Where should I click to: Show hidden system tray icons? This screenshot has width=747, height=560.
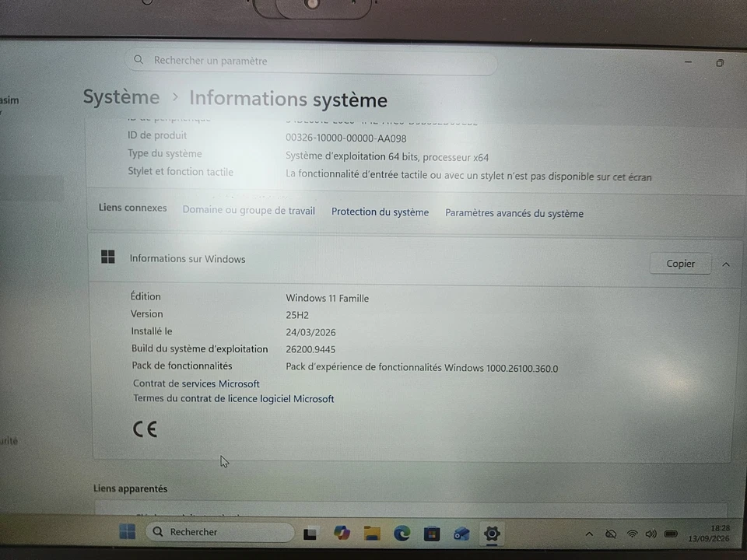[x=589, y=534]
